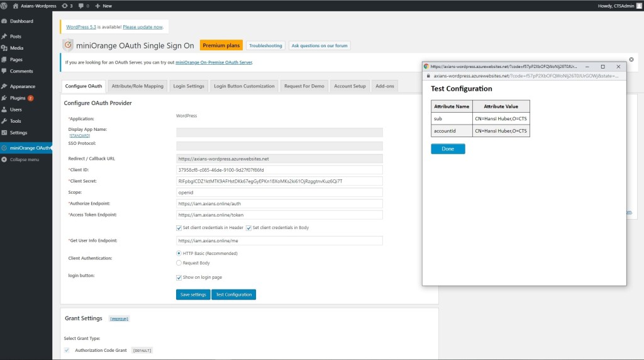This screenshot has width=644, height=360.
Task: Open Plugins in the sidebar
Action: tap(17, 98)
